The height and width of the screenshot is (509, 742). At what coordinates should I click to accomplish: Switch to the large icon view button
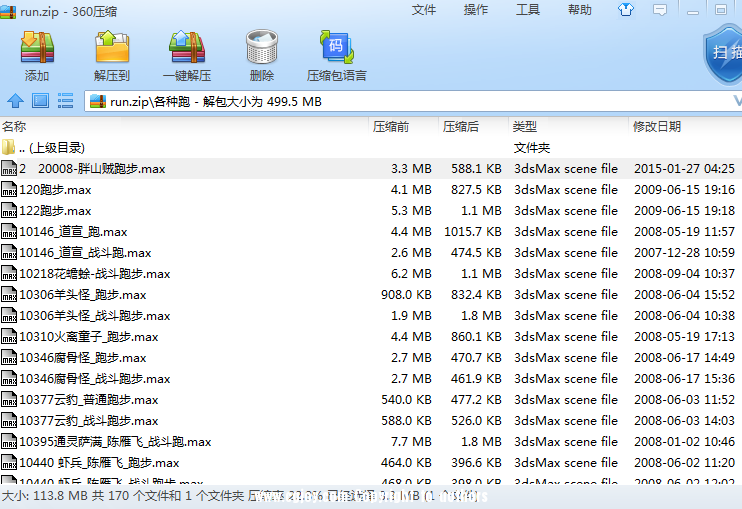tap(40, 101)
